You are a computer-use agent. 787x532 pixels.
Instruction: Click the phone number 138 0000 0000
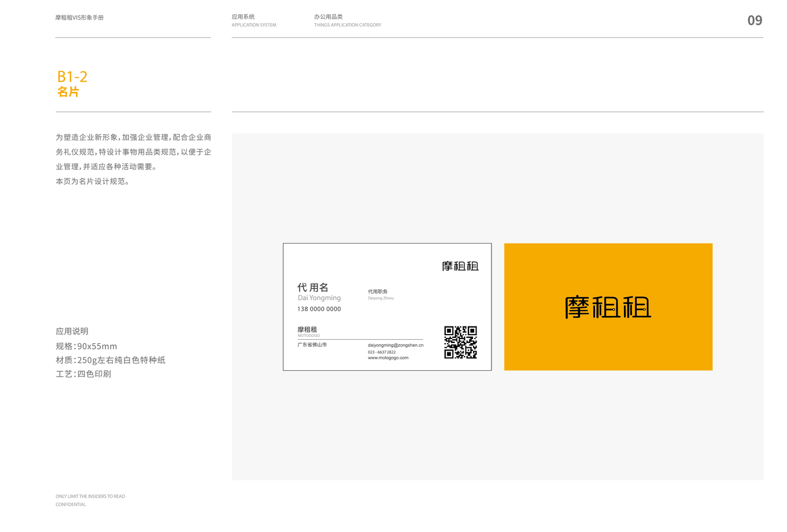pyautogui.click(x=319, y=309)
